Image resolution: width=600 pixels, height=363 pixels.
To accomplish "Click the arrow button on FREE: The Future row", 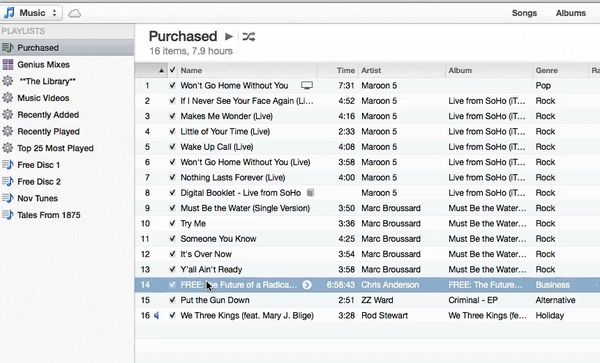I will click(307, 285).
